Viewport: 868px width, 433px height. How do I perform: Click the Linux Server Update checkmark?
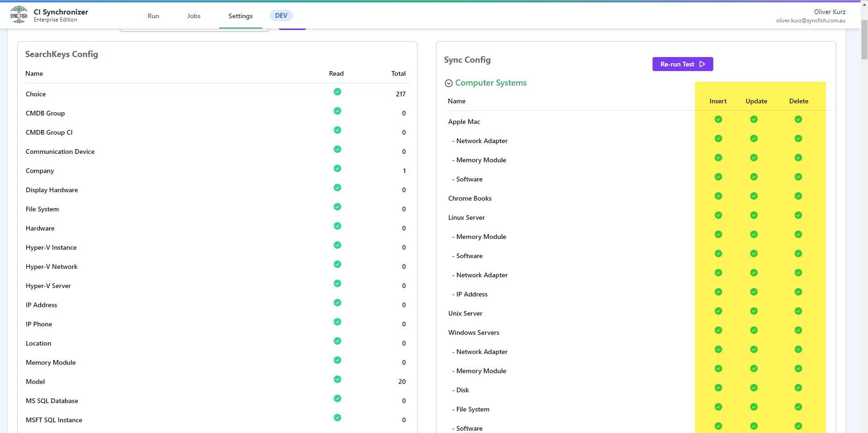[754, 215]
